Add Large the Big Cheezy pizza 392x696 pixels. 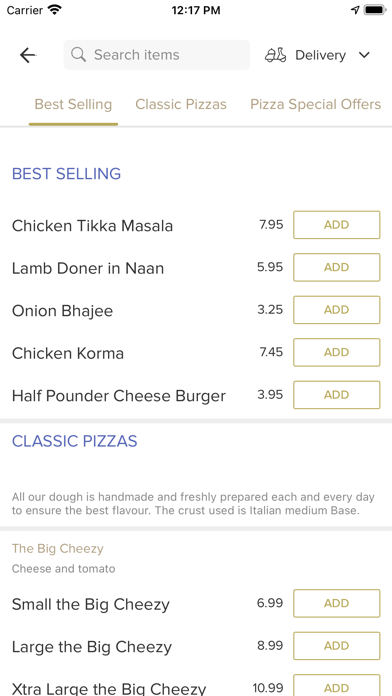click(x=337, y=646)
